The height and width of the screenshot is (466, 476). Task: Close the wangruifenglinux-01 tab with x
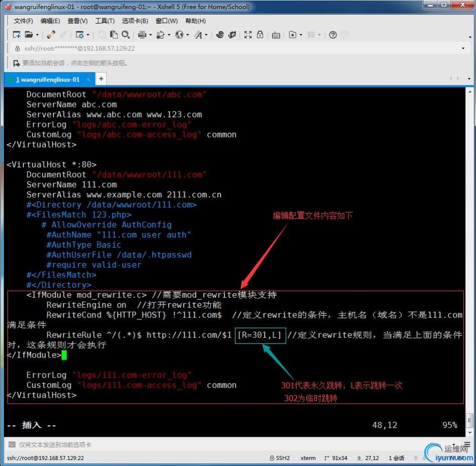pos(88,79)
